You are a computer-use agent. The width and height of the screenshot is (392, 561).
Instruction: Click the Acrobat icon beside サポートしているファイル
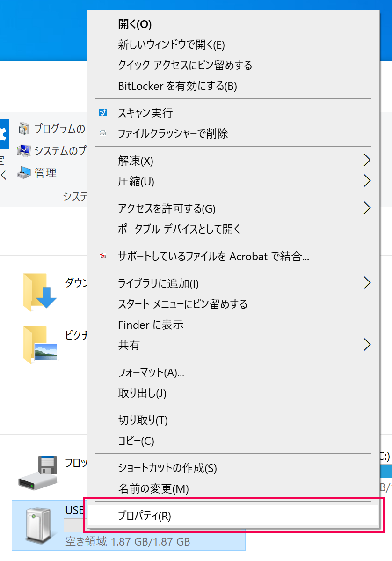(x=103, y=256)
